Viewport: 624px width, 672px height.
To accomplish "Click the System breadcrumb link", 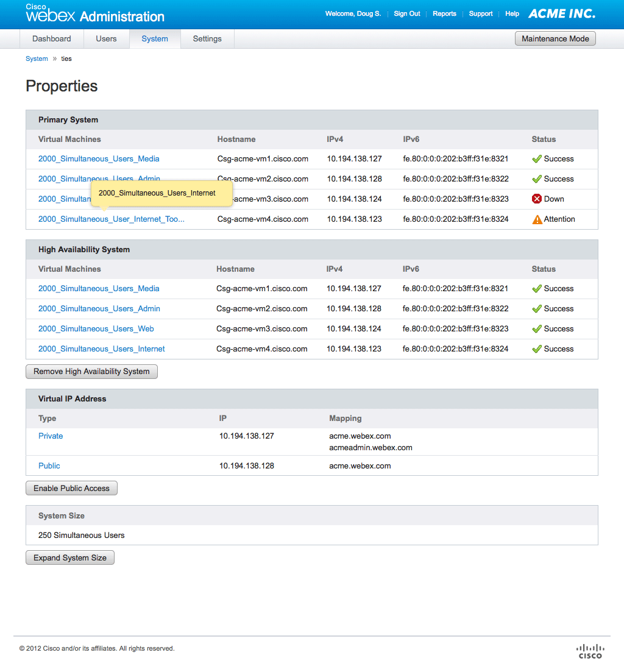I will (37, 59).
